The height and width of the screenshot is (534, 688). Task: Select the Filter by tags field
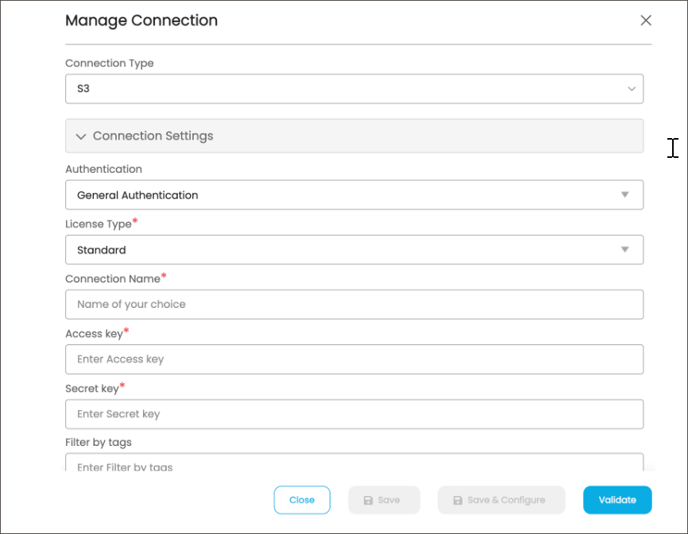pos(354,462)
